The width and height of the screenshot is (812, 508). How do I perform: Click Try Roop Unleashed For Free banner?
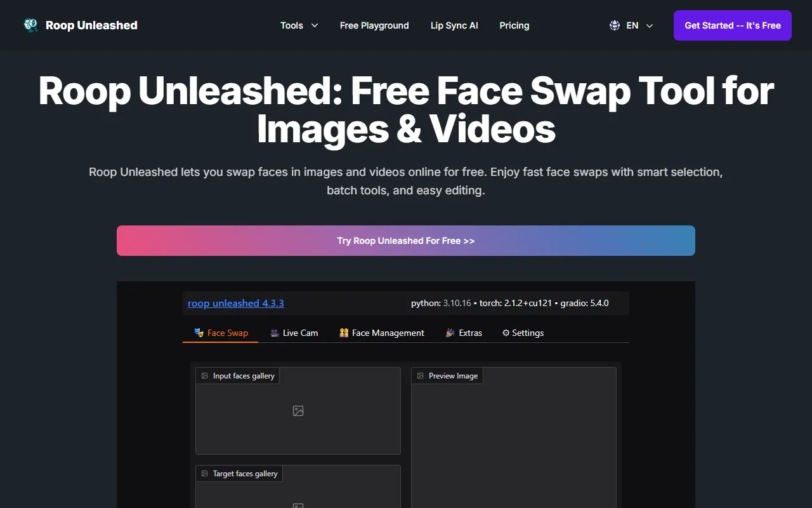[406, 241]
